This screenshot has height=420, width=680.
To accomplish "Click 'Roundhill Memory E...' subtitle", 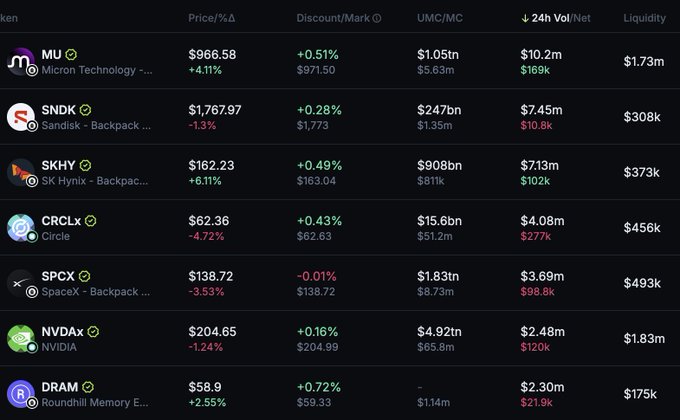I will (x=95, y=403).
